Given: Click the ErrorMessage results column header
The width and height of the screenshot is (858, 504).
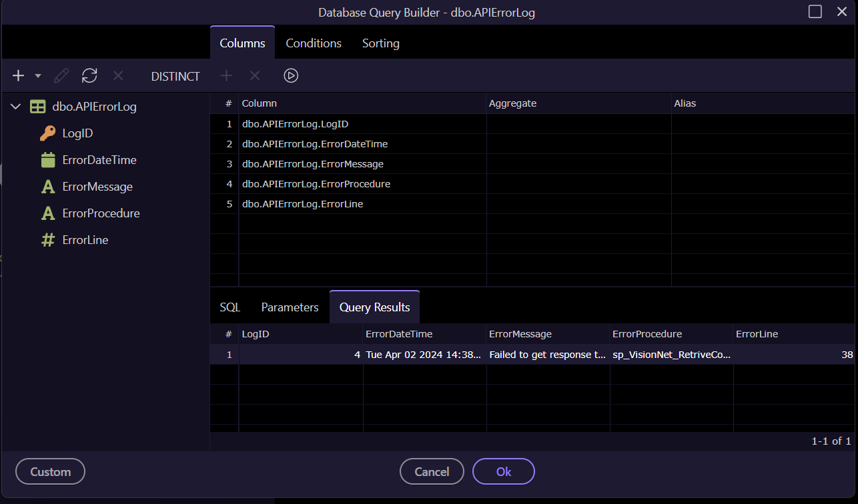Looking at the screenshot, I should point(548,334).
